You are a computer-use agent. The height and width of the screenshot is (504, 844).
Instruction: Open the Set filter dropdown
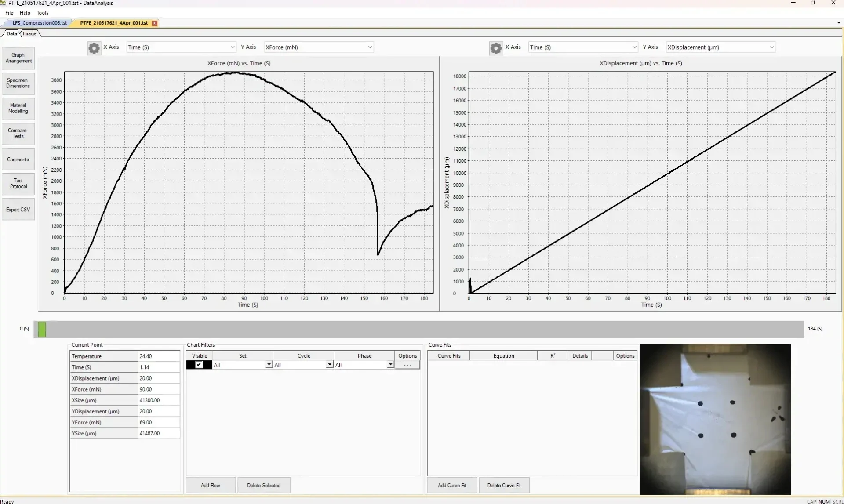tap(269, 365)
